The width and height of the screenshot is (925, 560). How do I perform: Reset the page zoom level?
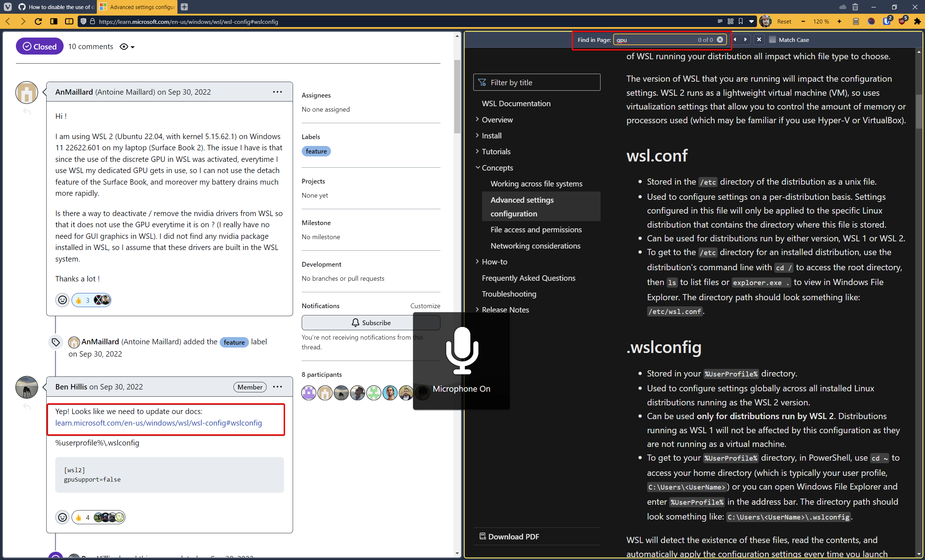point(784,21)
